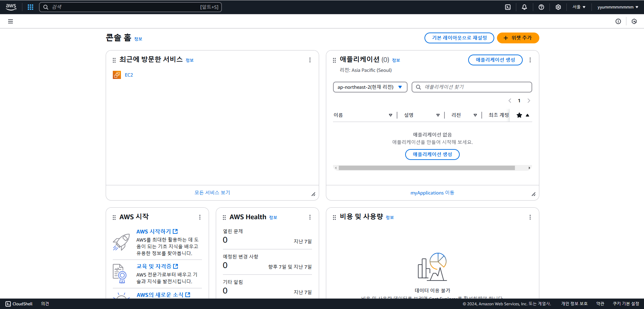
Task: Click drag handle of AWS Health widget
Action: point(224,218)
